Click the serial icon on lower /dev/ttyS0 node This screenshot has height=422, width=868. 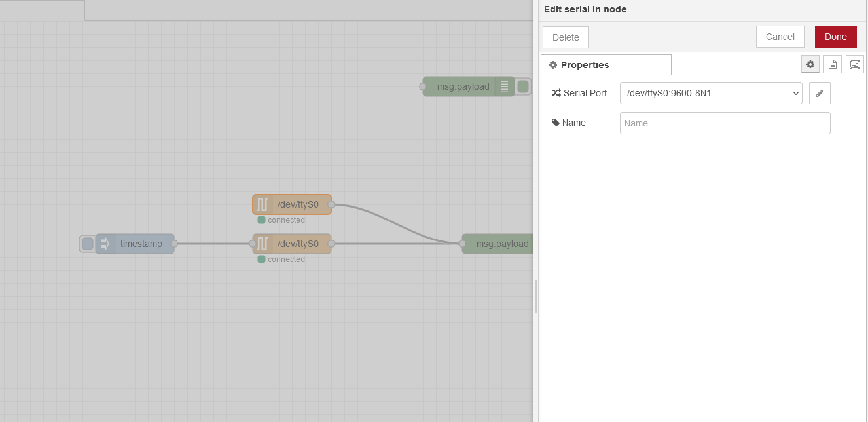point(262,244)
